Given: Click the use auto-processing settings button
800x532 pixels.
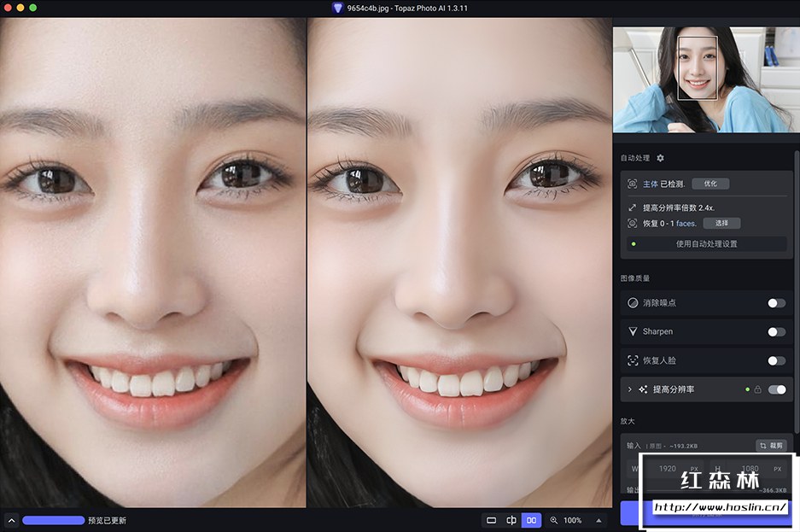Looking at the screenshot, I should click(x=706, y=243).
